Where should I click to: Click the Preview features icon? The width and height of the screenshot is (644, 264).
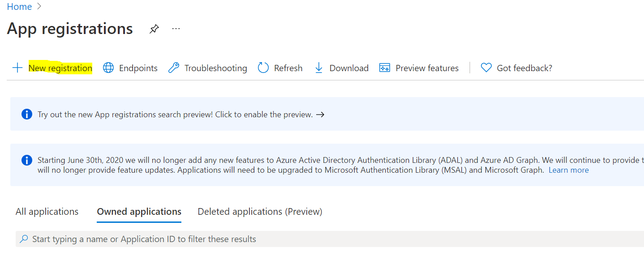pos(385,68)
